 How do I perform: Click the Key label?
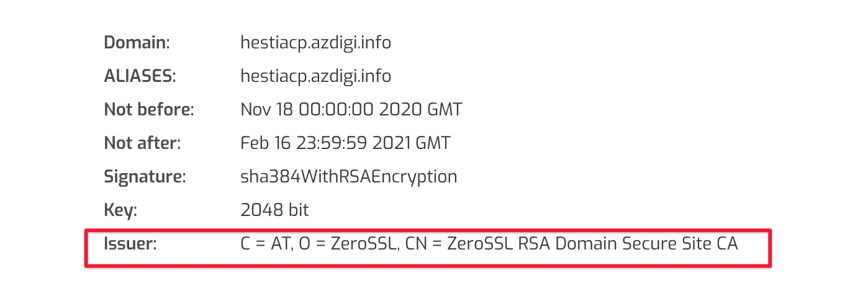(120, 210)
